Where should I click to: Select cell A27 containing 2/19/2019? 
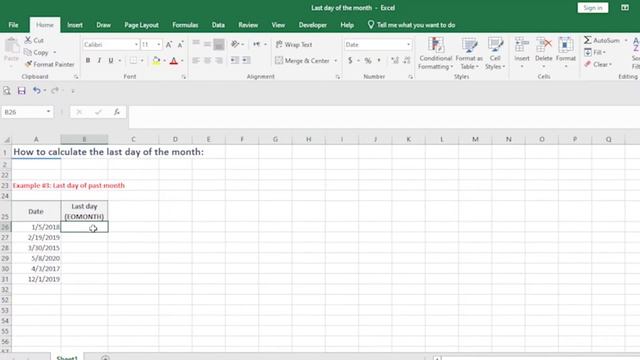(x=36, y=237)
